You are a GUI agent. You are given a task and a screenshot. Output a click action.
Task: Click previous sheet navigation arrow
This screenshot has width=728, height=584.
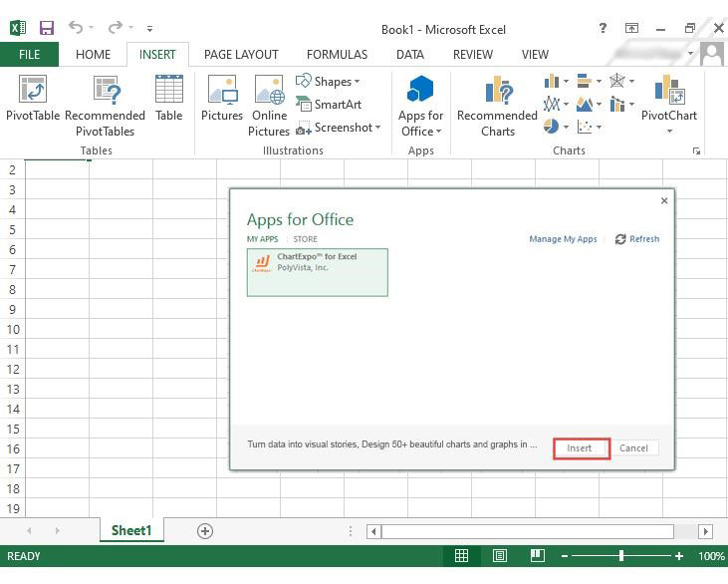(x=29, y=530)
